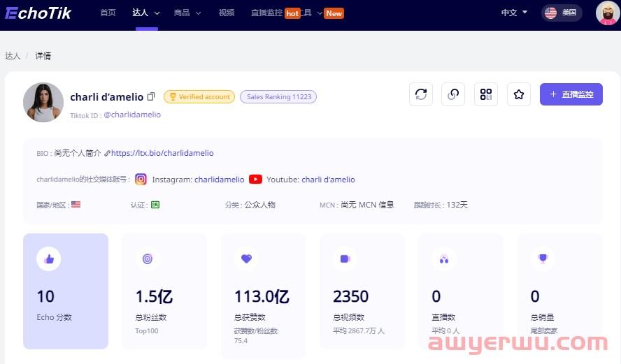The height and width of the screenshot is (364, 621).
Task: Click the EchoTik logo
Action: click(38, 13)
